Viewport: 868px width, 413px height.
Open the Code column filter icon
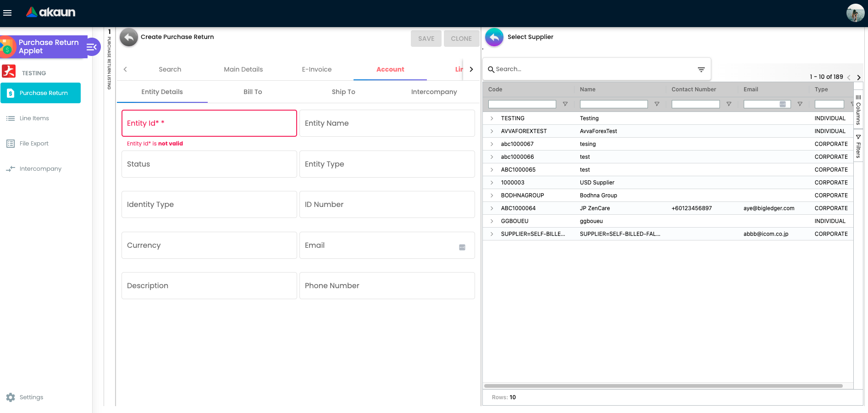point(565,104)
